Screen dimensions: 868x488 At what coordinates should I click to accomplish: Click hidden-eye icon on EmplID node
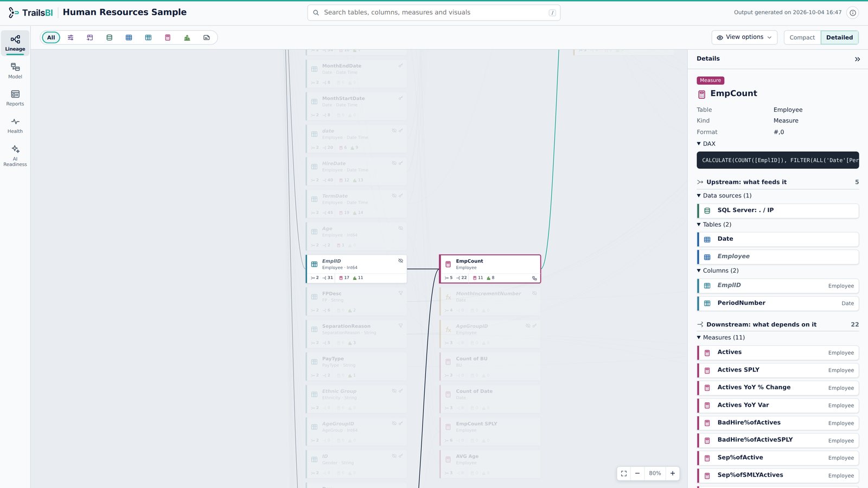401,261
